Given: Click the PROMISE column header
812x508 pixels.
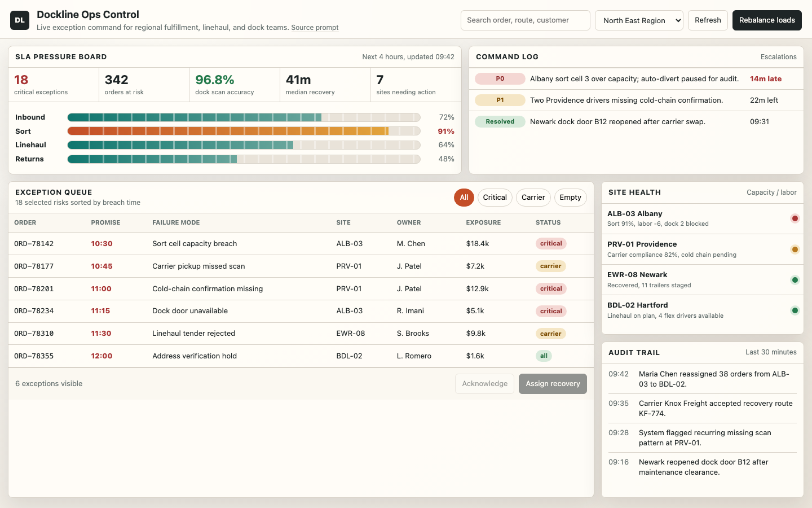Looking at the screenshot, I should coord(106,223).
